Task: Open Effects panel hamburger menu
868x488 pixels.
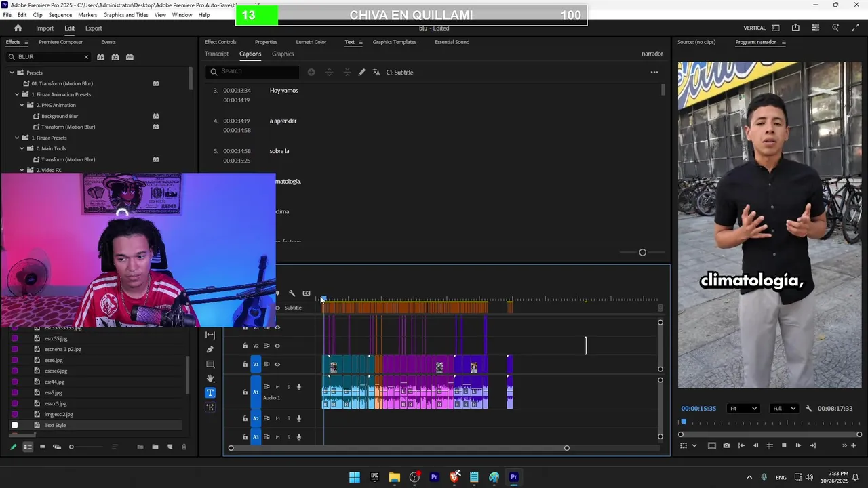Action: pos(26,42)
